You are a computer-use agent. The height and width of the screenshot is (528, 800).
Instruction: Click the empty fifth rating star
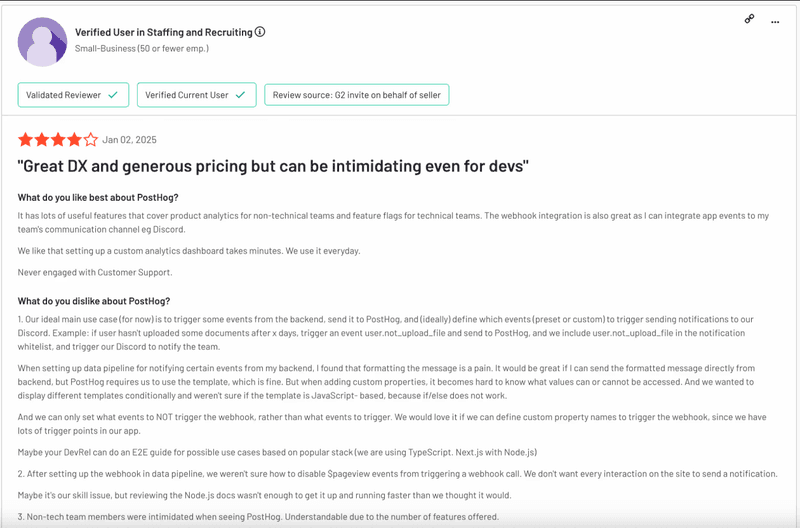[x=91, y=140]
